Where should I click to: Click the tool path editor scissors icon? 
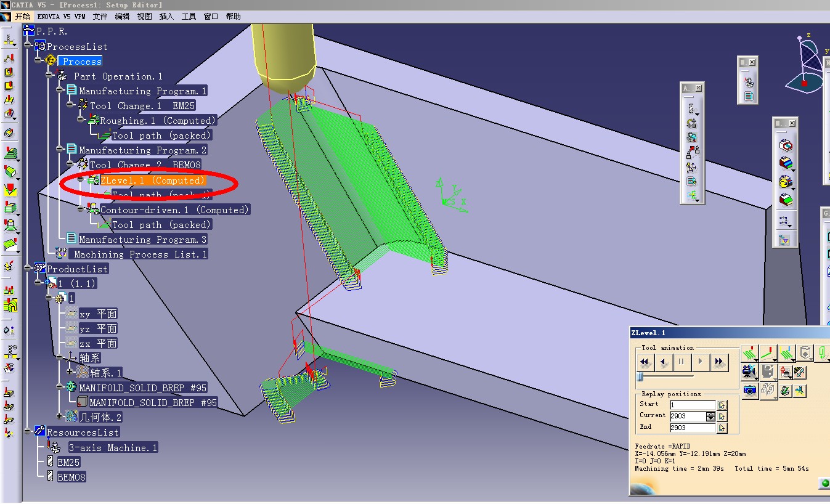click(800, 372)
